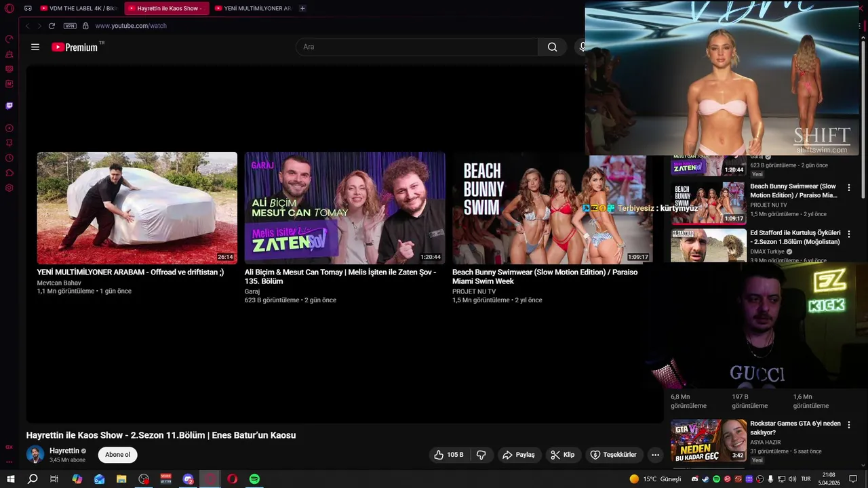Toggle the VPN badge in address bar
Viewport: 868px width, 488px height.
pyautogui.click(x=70, y=26)
